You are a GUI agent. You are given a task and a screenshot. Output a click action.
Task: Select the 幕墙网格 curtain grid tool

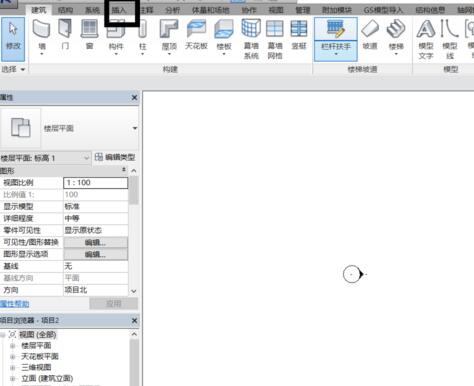point(275,38)
